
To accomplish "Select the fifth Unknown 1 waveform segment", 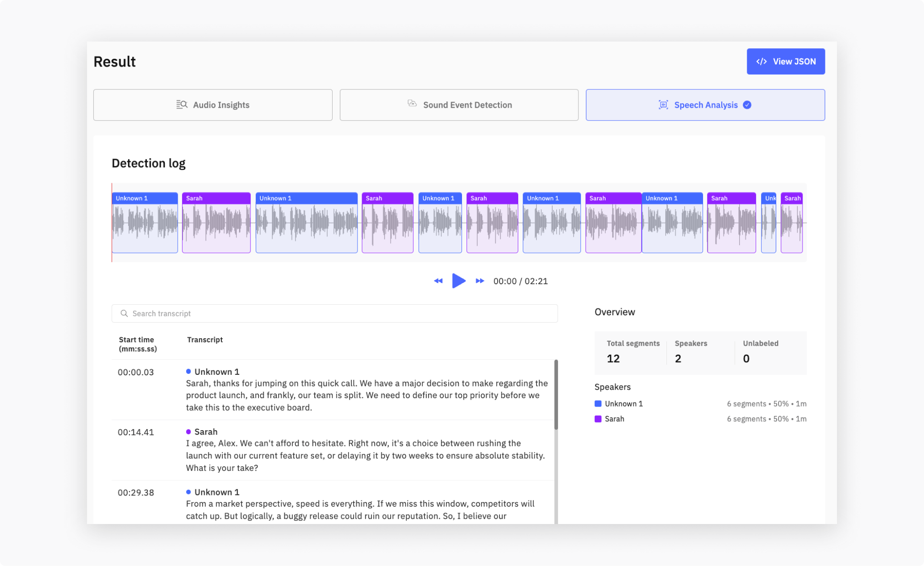I will [x=672, y=222].
